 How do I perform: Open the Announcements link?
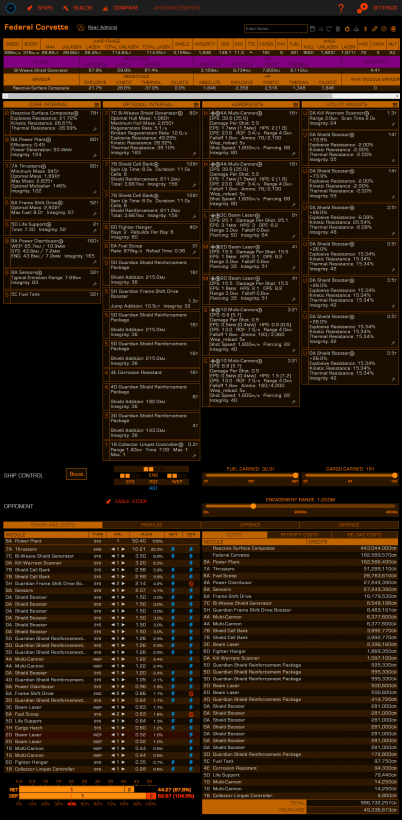[x=177, y=8]
